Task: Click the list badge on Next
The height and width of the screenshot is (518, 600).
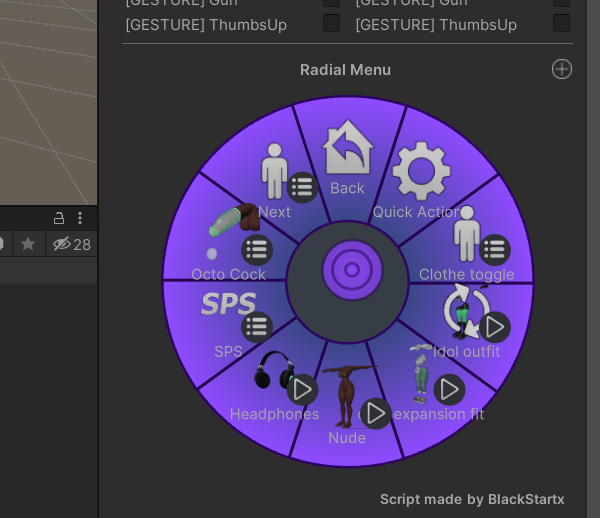Action: (x=302, y=187)
